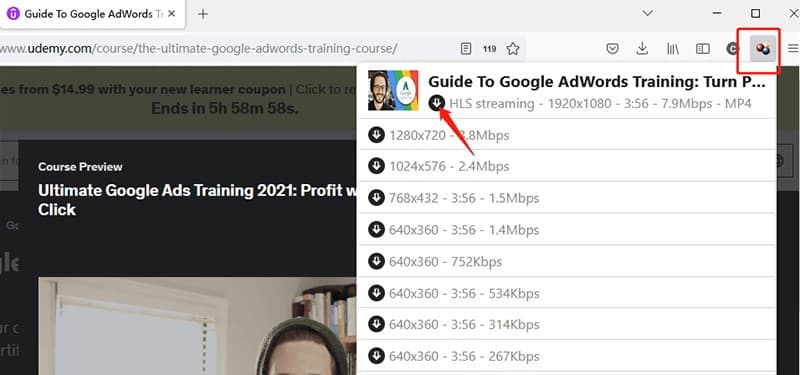Click the Guide To Google AdWords Training title
800x375 pixels.
(597, 82)
